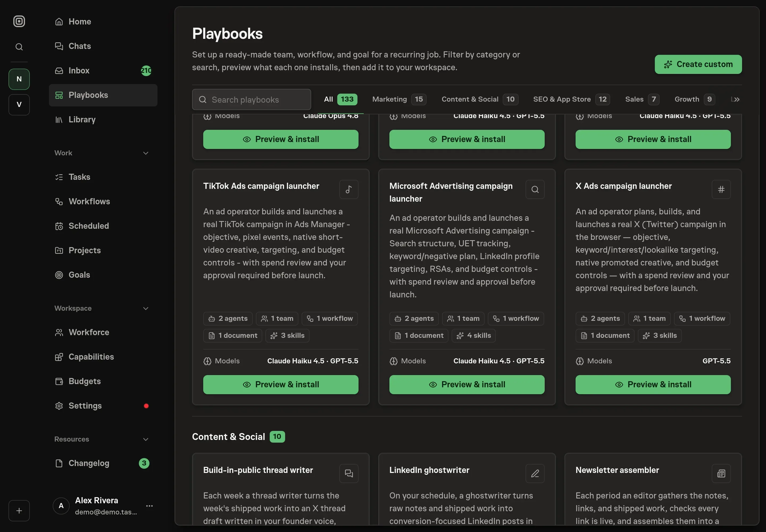This screenshot has width=766, height=532.
Task: Click the Changelog badge showing 3
Action: [x=144, y=463]
